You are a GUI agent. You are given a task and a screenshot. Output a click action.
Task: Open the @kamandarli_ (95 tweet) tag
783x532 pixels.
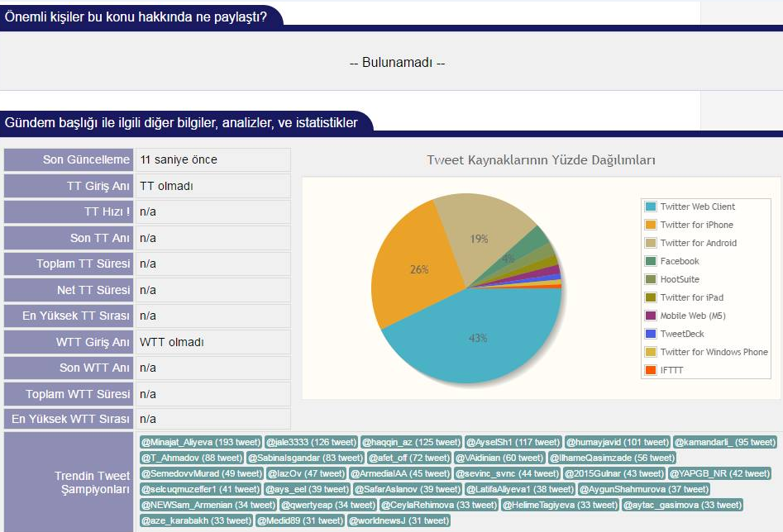click(x=724, y=442)
